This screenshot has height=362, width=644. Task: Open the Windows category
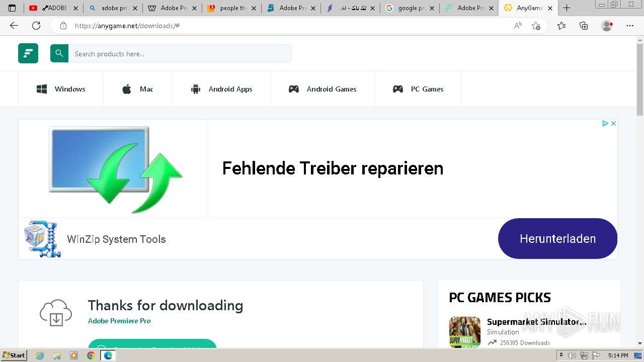coord(61,89)
